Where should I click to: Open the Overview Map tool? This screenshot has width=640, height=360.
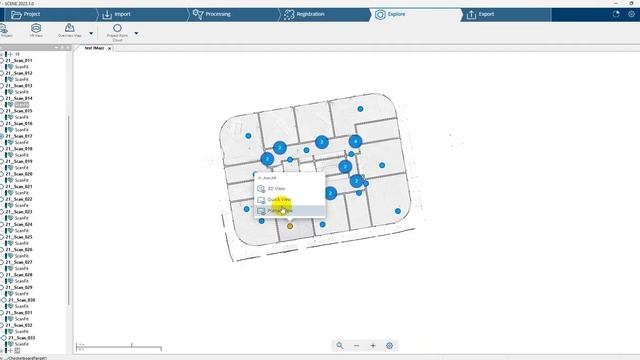(x=70, y=30)
